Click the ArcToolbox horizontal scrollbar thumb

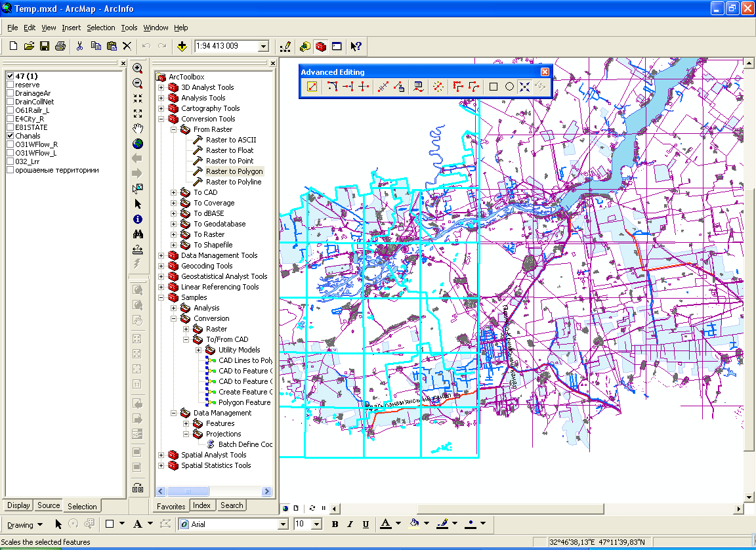click(x=188, y=491)
